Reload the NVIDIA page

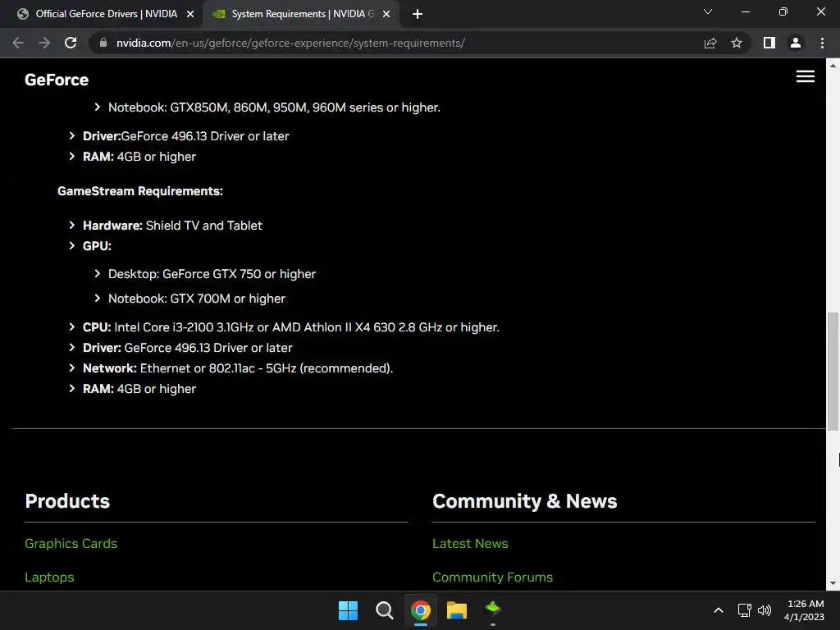click(x=71, y=43)
